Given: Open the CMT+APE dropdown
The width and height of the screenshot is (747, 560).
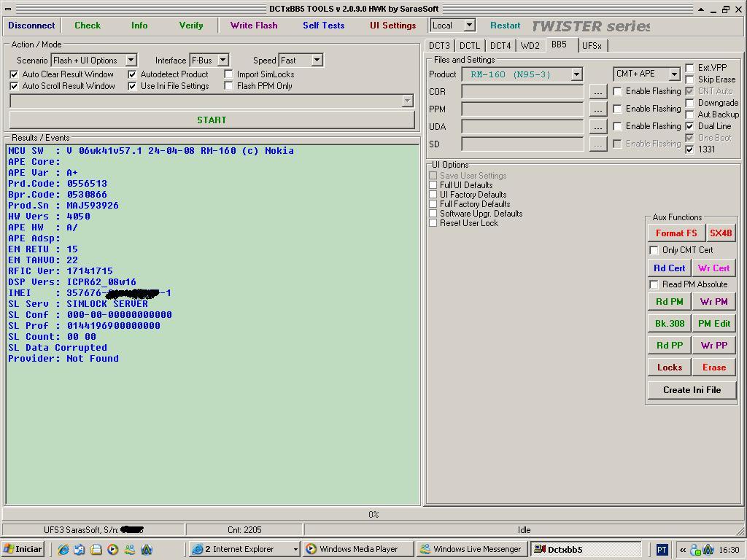Looking at the screenshot, I should point(674,74).
